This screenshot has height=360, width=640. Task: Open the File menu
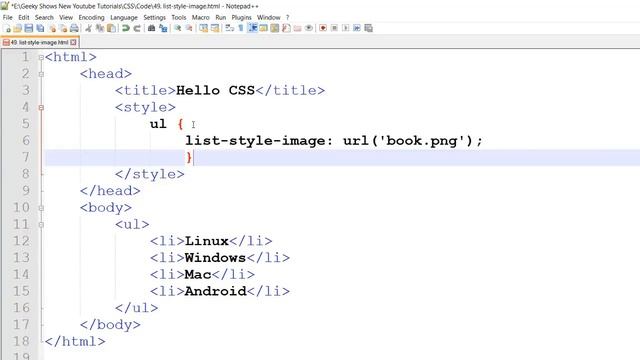pyautogui.click(x=7, y=18)
